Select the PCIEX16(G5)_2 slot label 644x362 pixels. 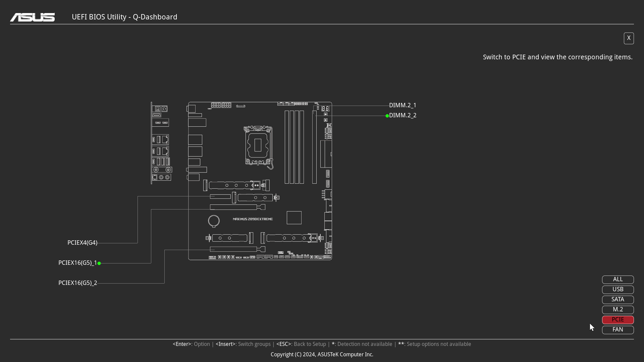click(x=77, y=283)
